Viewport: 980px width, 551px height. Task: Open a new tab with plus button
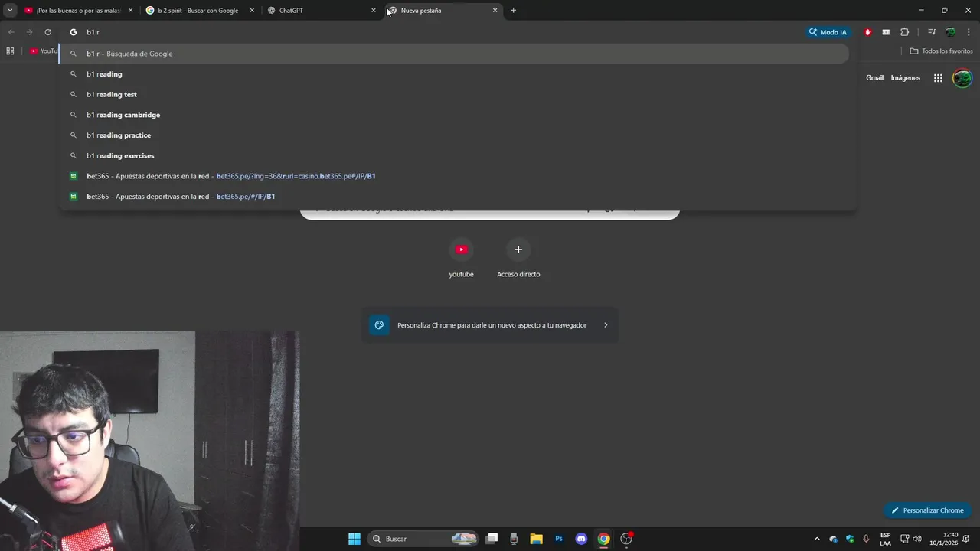coord(513,11)
